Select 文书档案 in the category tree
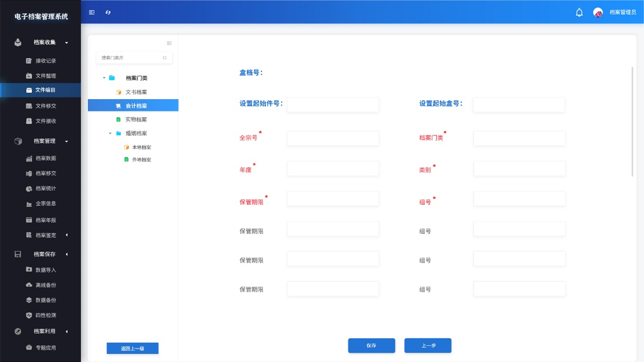Image resolution: width=644 pixels, height=362 pixels. pos(136,92)
